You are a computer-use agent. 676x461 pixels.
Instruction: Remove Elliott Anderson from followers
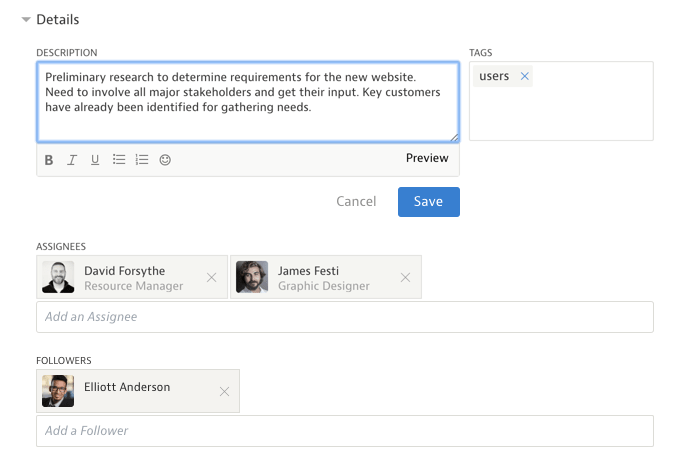(x=224, y=392)
